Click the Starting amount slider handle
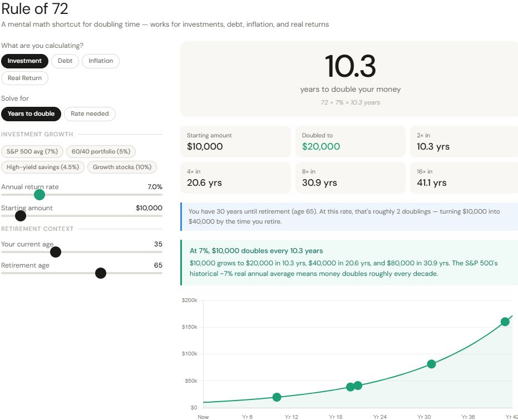The height and width of the screenshot is (420, 518). click(x=21, y=216)
